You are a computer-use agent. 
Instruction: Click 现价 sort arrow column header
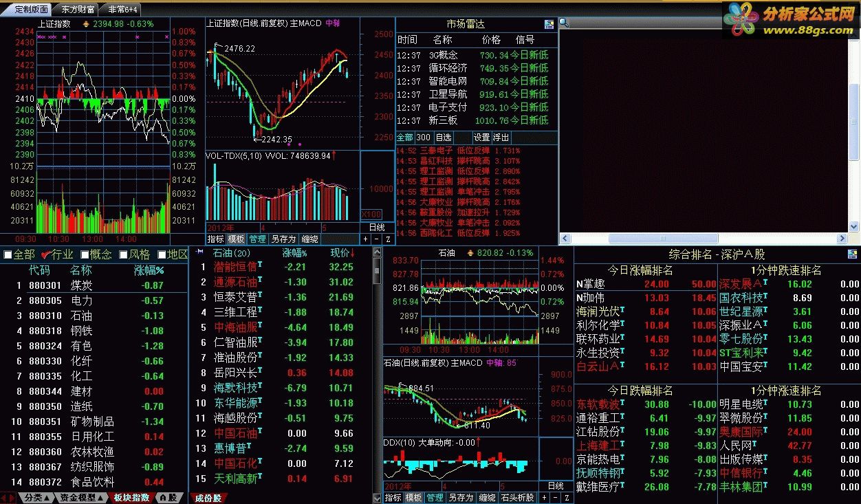pyautogui.click(x=342, y=253)
